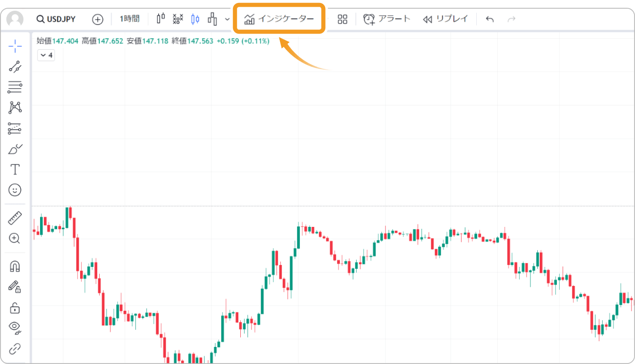Click the 高値 147.652 high price value
Viewport: 635px width, 364px height.
(103, 41)
